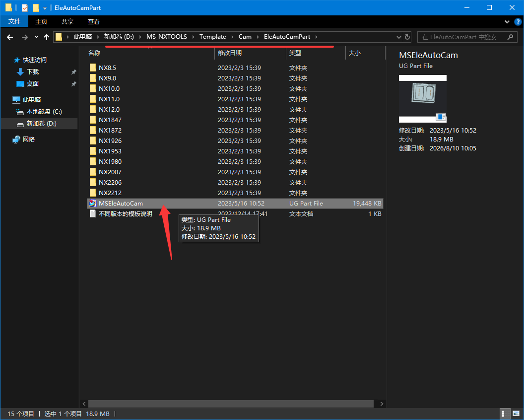Image resolution: width=524 pixels, height=420 pixels.
Task: Switch to details view via status bar icon
Action: point(505,414)
